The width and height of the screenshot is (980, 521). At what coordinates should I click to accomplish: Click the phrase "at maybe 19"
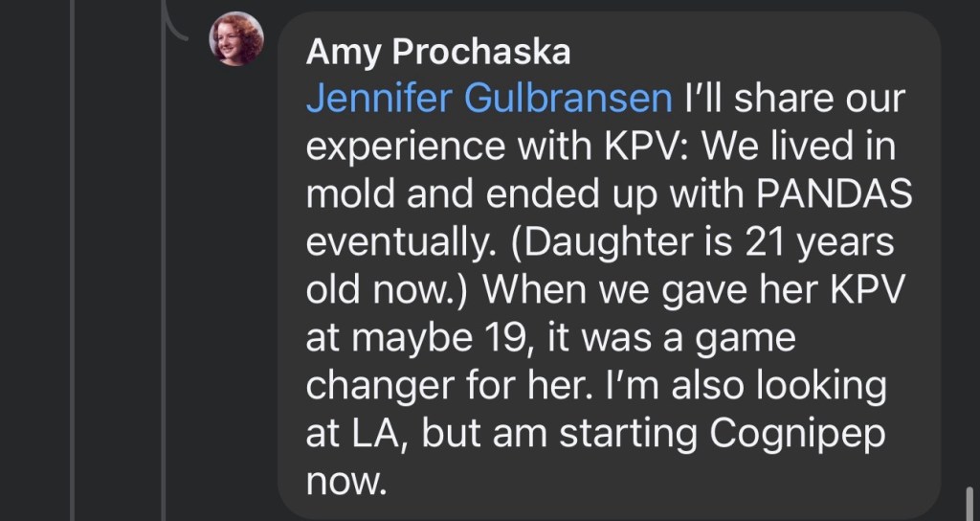tap(406, 338)
